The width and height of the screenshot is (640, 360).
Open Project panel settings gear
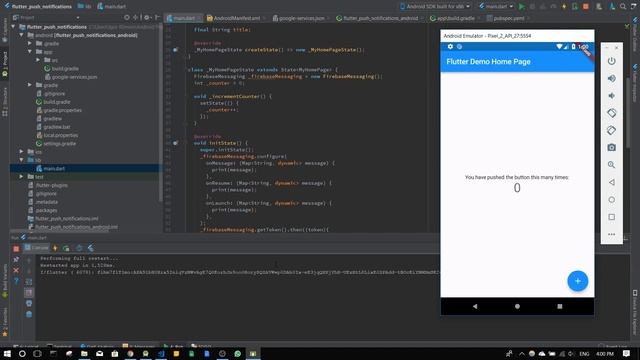[x=147, y=18]
